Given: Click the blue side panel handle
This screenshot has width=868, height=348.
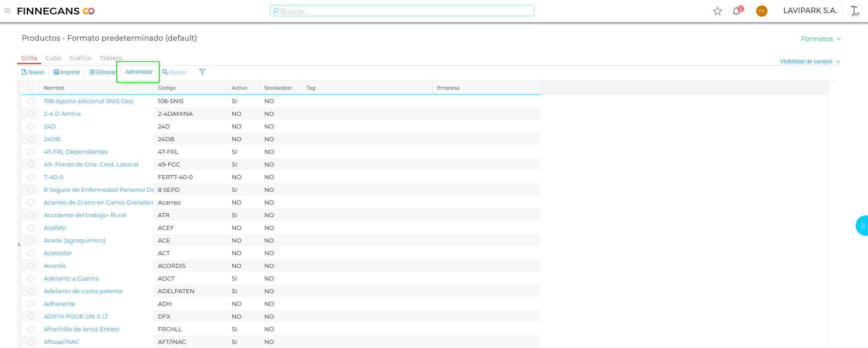Looking at the screenshot, I should click(x=862, y=225).
